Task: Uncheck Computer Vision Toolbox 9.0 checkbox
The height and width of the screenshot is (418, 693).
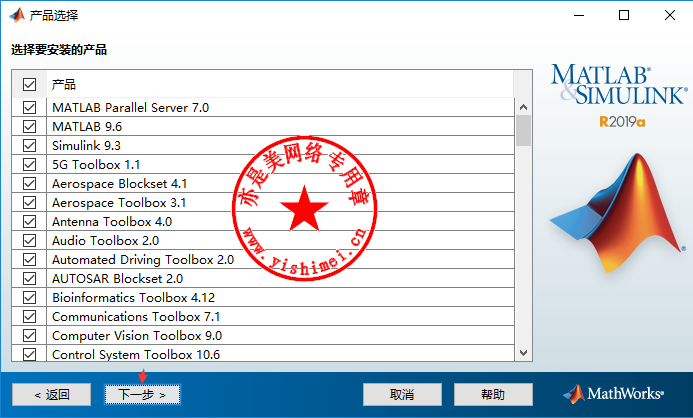Action: point(29,335)
